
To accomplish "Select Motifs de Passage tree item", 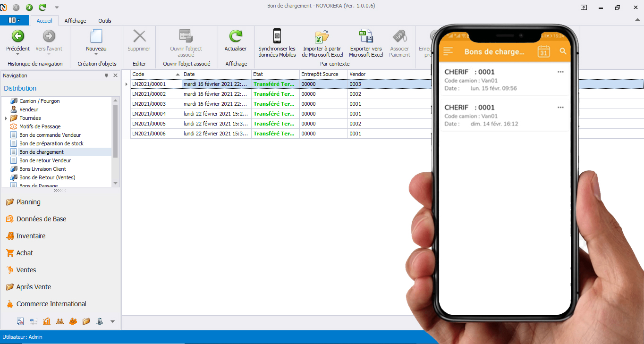I will (40, 126).
